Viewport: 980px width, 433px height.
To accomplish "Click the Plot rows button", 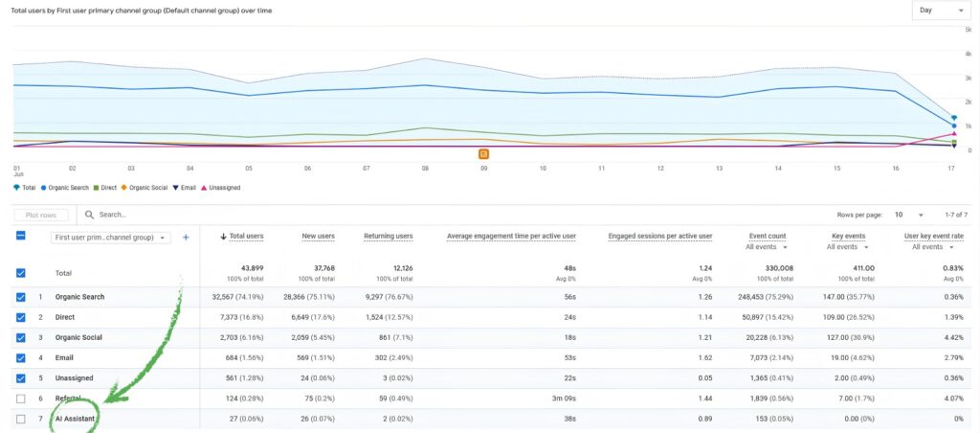I will coord(41,216).
